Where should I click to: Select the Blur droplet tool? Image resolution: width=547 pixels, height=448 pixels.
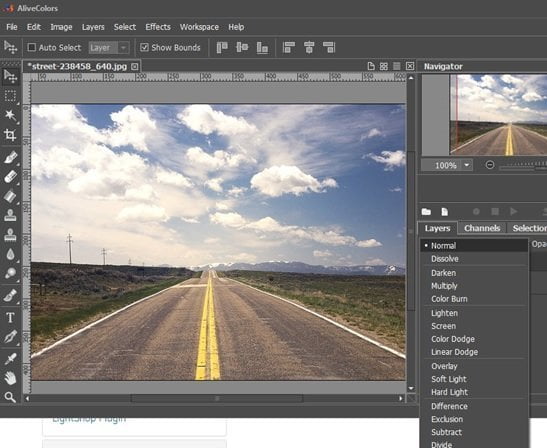click(x=10, y=254)
